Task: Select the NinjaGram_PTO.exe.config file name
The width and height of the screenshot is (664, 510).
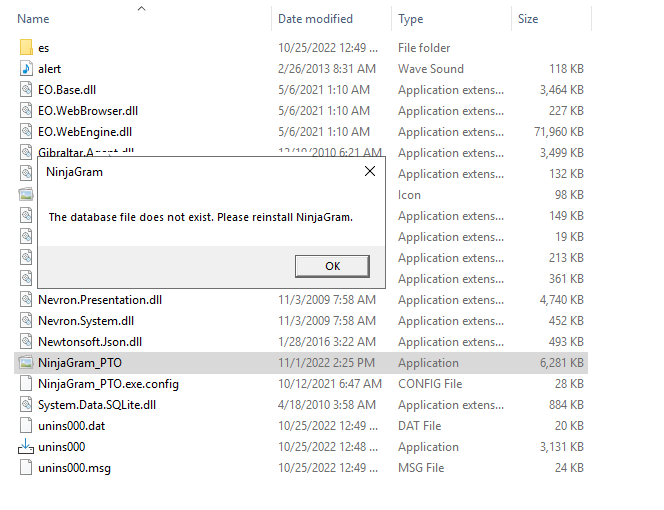Action: pyautogui.click(x=108, y=384)
